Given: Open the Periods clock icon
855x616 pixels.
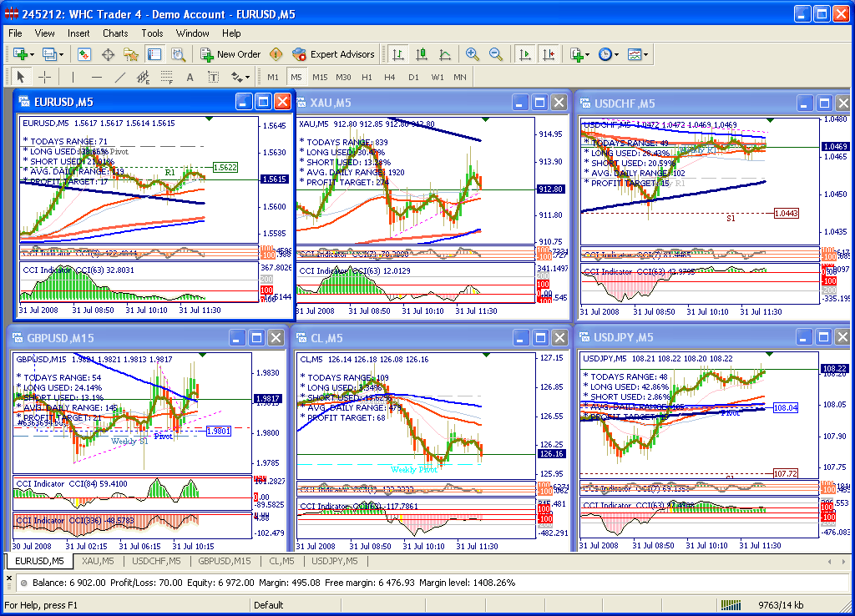Looking at the screenshot, I should [x=605, y=54].
